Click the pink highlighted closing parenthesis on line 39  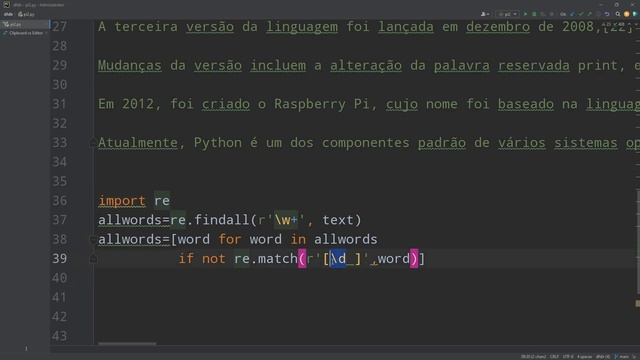[x=414, y=259]
